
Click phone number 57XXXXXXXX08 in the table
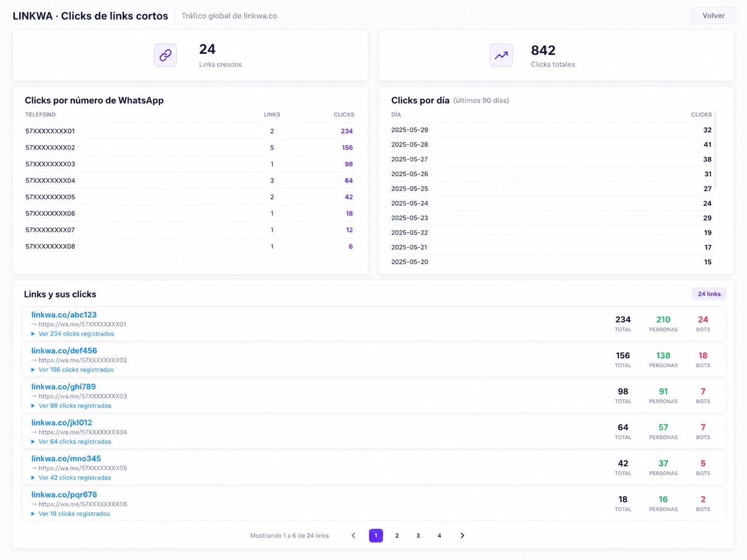point(50,246)
